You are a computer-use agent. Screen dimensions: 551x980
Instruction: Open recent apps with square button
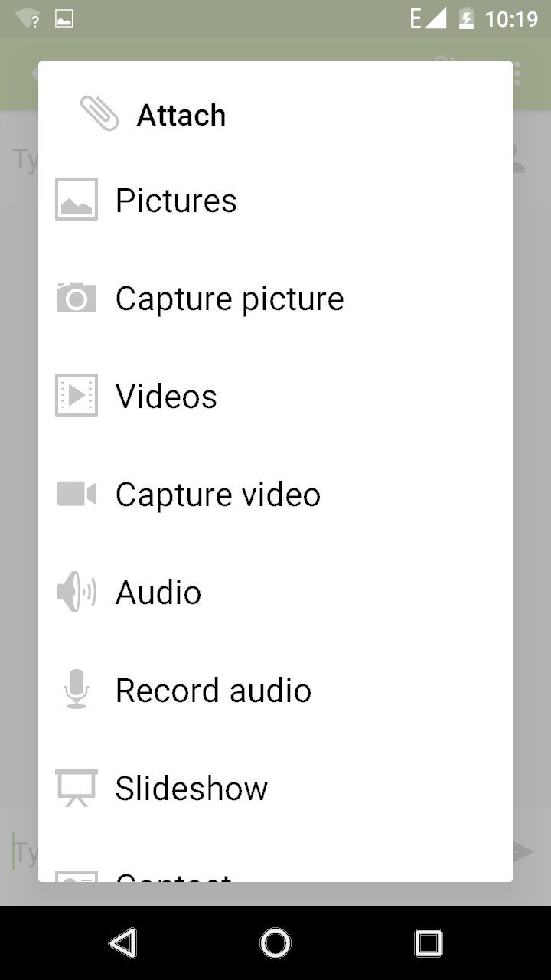click(x=429, y=943)
